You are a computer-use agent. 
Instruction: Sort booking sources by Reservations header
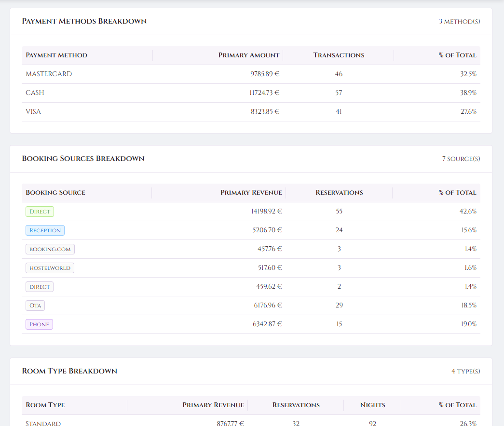339,193
